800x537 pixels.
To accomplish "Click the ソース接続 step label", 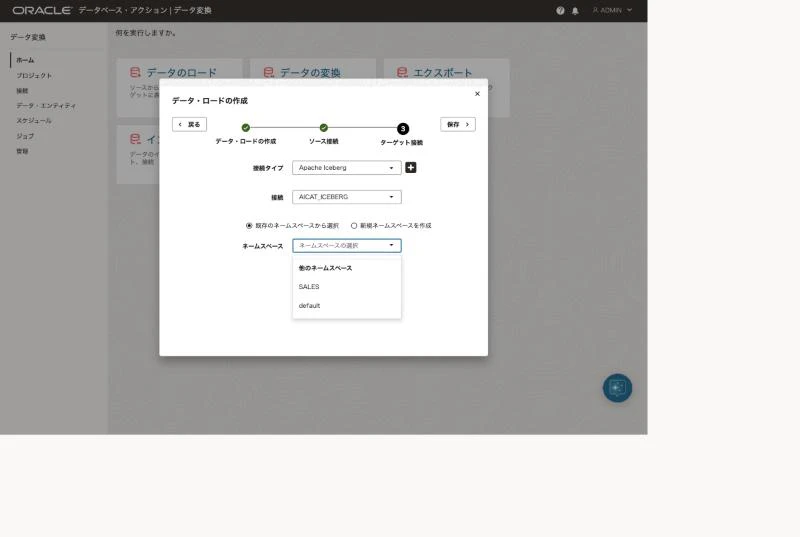I will point(323,141).
